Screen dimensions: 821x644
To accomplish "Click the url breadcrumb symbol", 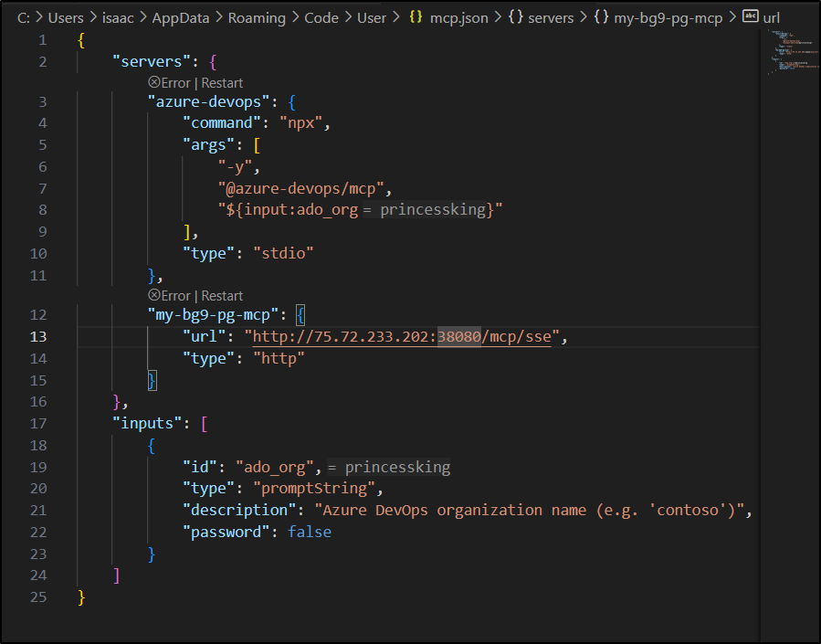I will point(771,18).
